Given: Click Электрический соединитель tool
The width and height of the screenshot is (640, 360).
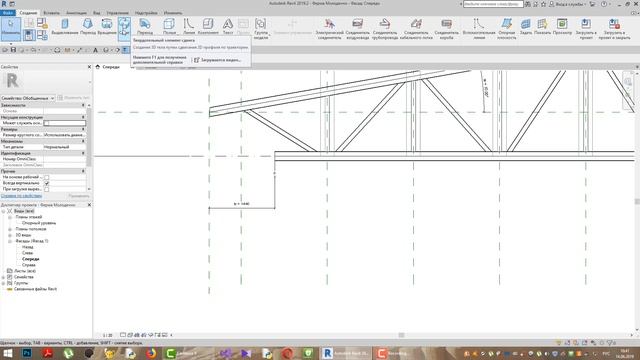Looking at the screenshot, I should (329, 29).
